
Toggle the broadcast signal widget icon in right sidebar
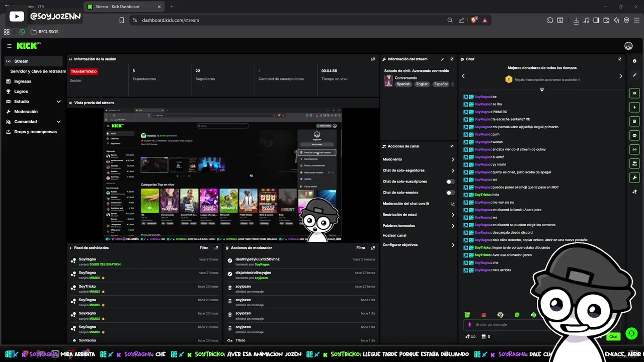click(634, 149)
